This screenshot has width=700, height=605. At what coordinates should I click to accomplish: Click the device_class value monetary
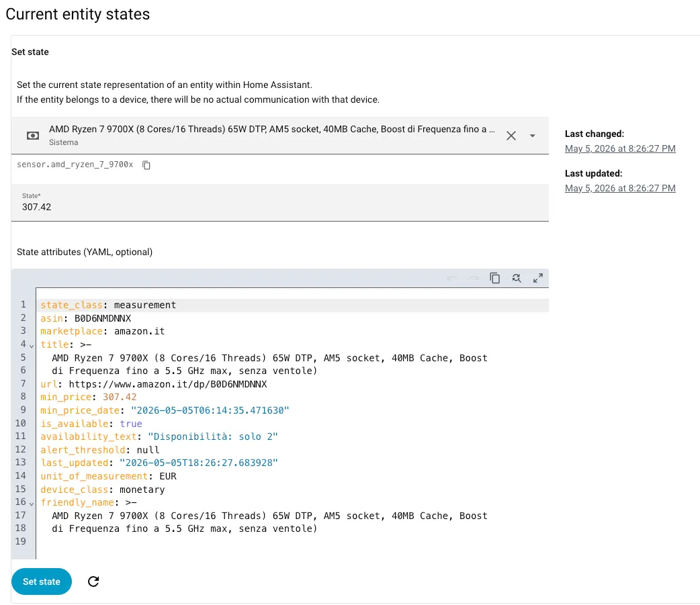[142, 490]
